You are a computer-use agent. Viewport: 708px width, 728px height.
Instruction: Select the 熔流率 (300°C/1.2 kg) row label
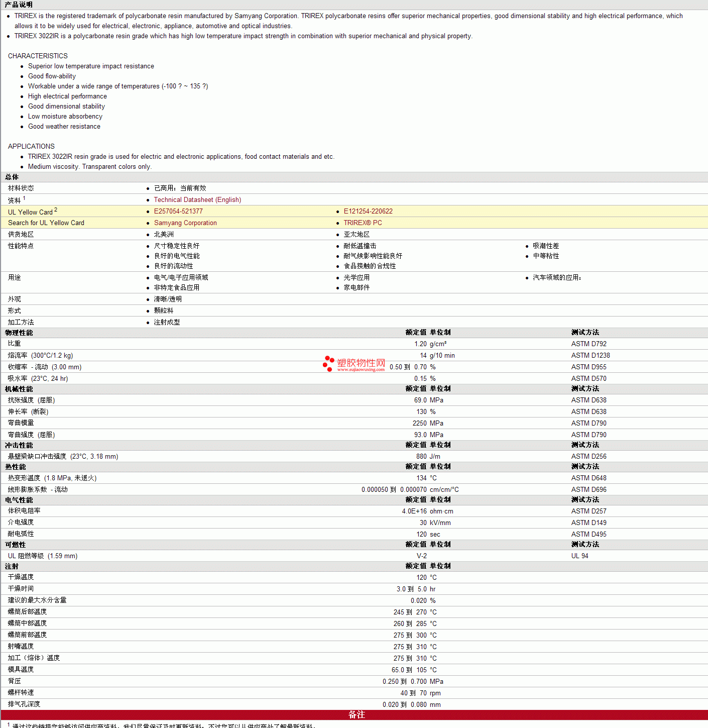(41, 356)
